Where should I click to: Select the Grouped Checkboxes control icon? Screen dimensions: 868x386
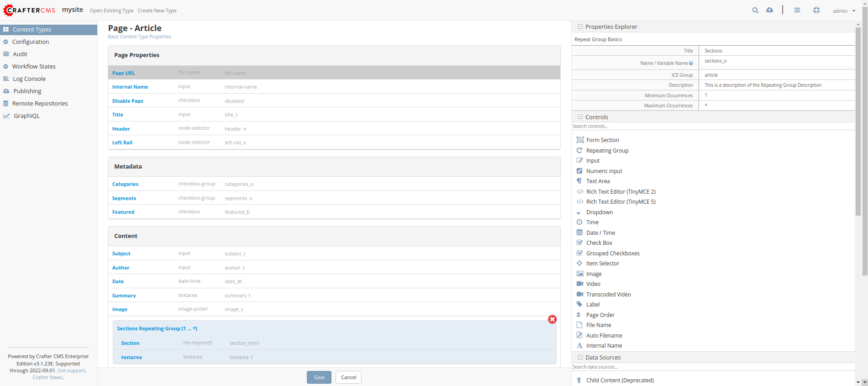(579, 253)
